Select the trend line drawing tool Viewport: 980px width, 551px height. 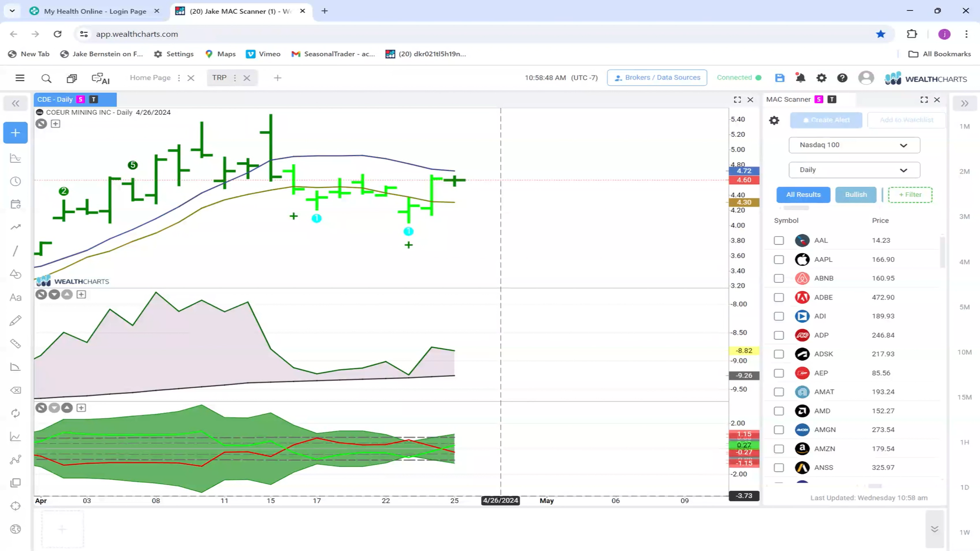15,251
